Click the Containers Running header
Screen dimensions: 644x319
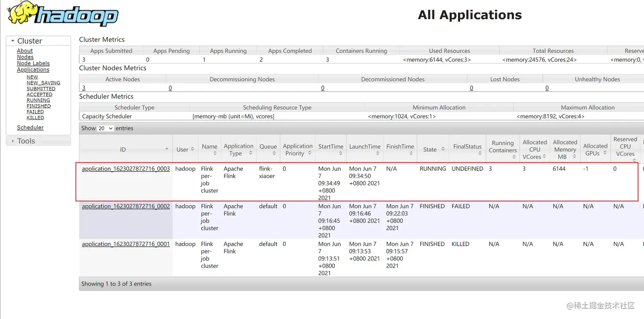[x=362, y=51]
